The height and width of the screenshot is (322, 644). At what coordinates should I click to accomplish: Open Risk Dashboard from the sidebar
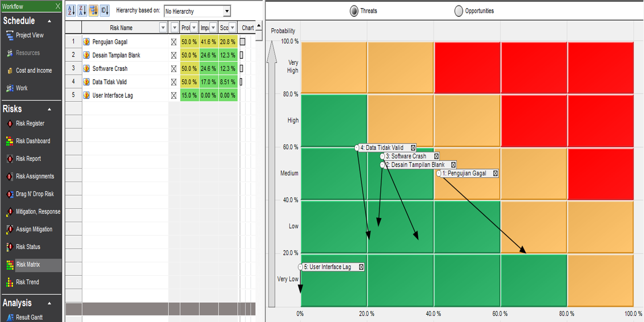pos(33,141)
